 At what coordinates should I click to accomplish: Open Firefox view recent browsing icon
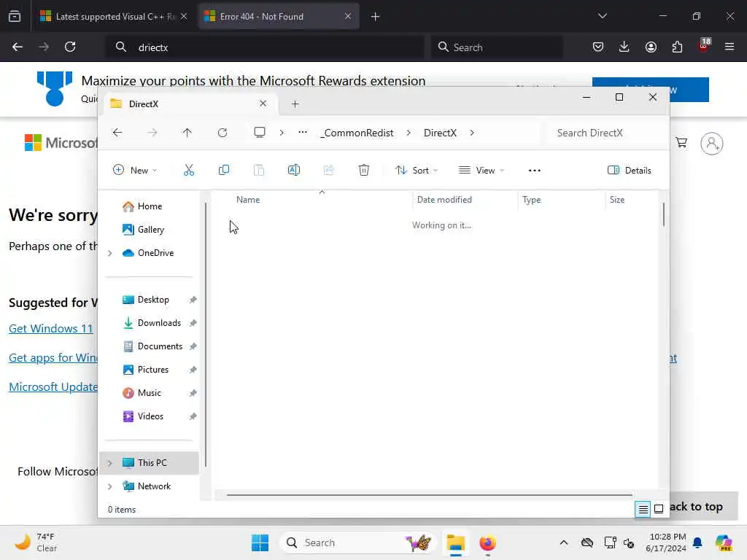coord(15,16)
